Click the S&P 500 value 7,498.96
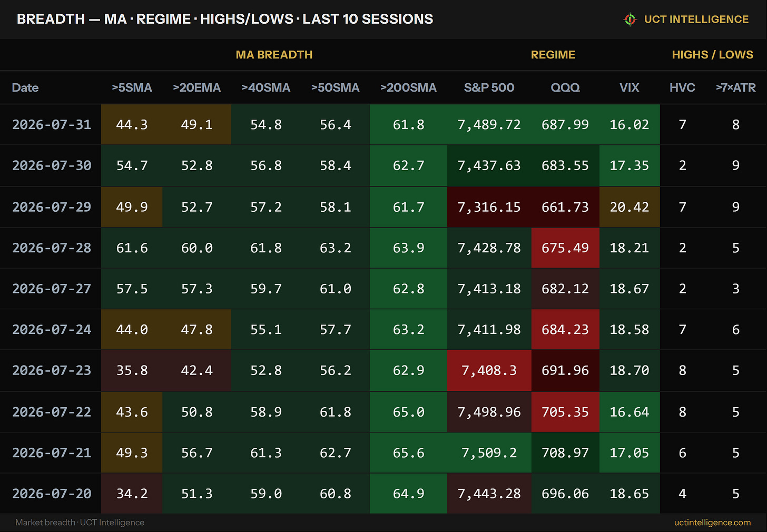The image size is (767, 532). point(489,412)
